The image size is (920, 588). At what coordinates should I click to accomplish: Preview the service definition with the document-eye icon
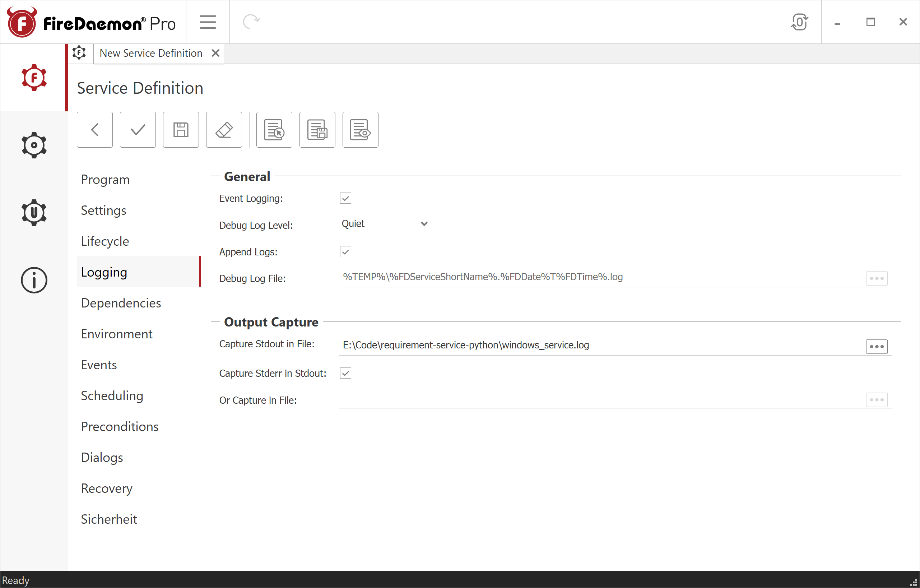click(360, 130)
